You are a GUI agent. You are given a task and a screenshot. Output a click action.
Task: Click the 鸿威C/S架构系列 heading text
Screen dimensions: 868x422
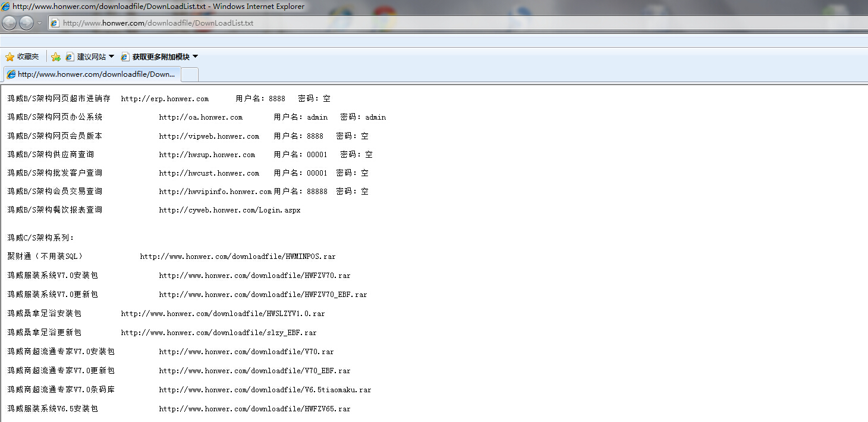(x=40, y=238)
